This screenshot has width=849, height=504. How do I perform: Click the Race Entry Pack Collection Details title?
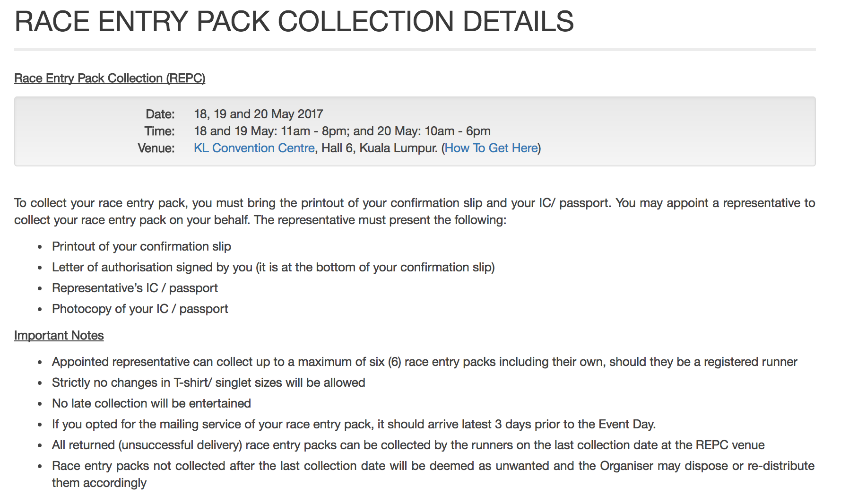tap(294, 22)
